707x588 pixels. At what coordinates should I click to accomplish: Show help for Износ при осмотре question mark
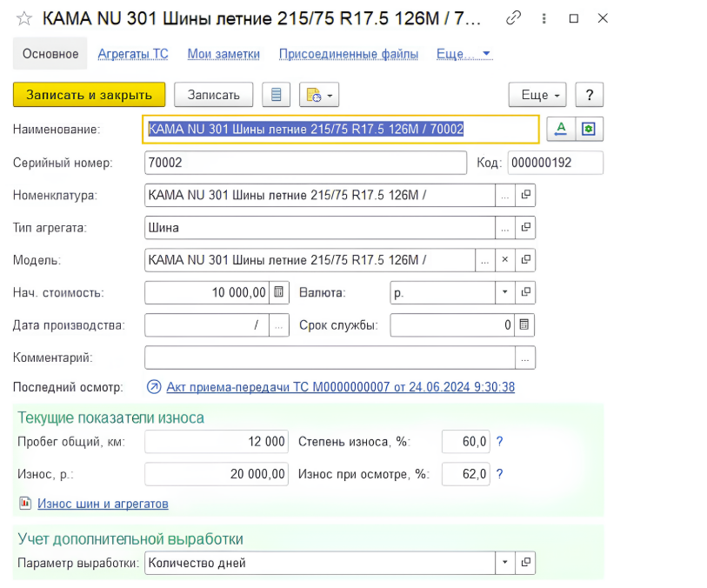[x=499, y=474]
